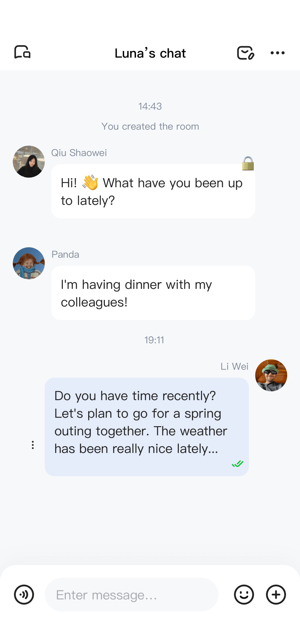This screenshot has height=644, width=300.
Task: Tap the Luna's chat title
Action: coord(150,53)
